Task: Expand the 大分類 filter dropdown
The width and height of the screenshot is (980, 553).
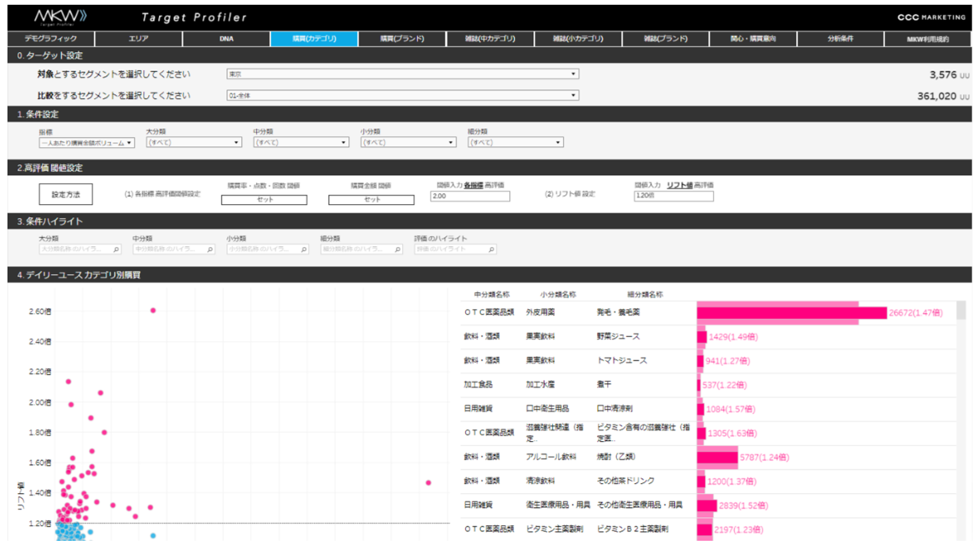Action: pyautogui.click(x=194, y=142)
